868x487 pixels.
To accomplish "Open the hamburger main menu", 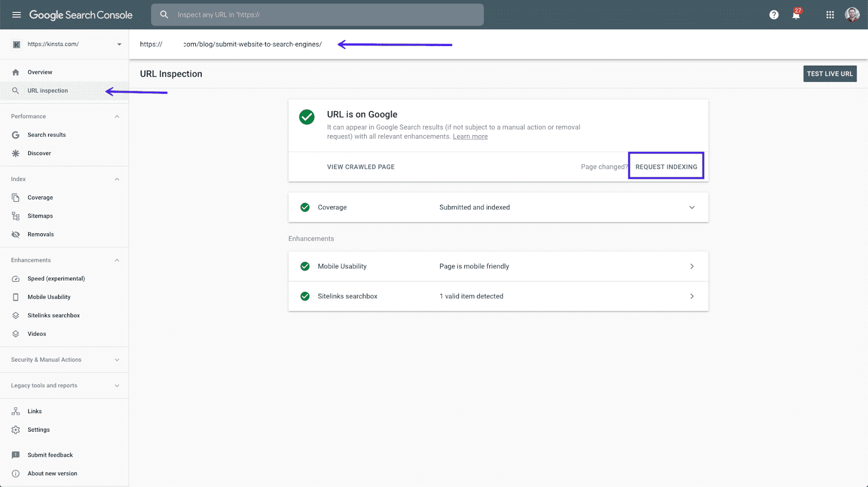I will coord(16,15).
